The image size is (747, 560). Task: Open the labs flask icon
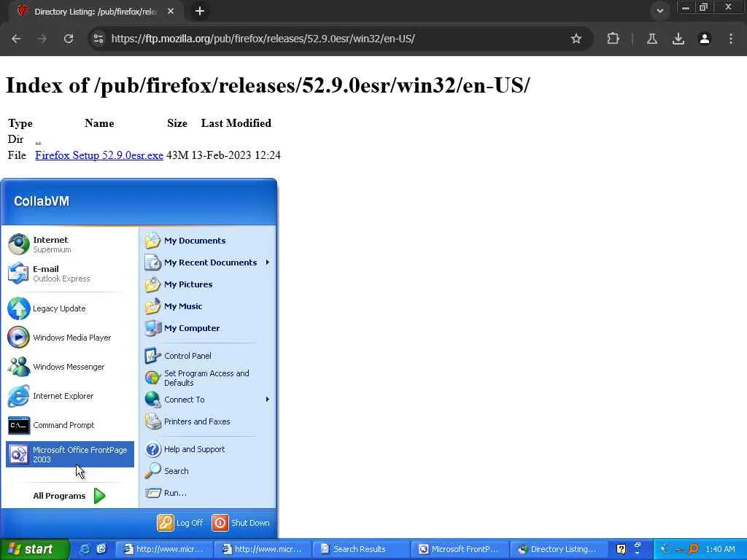(x=652, y=39)
